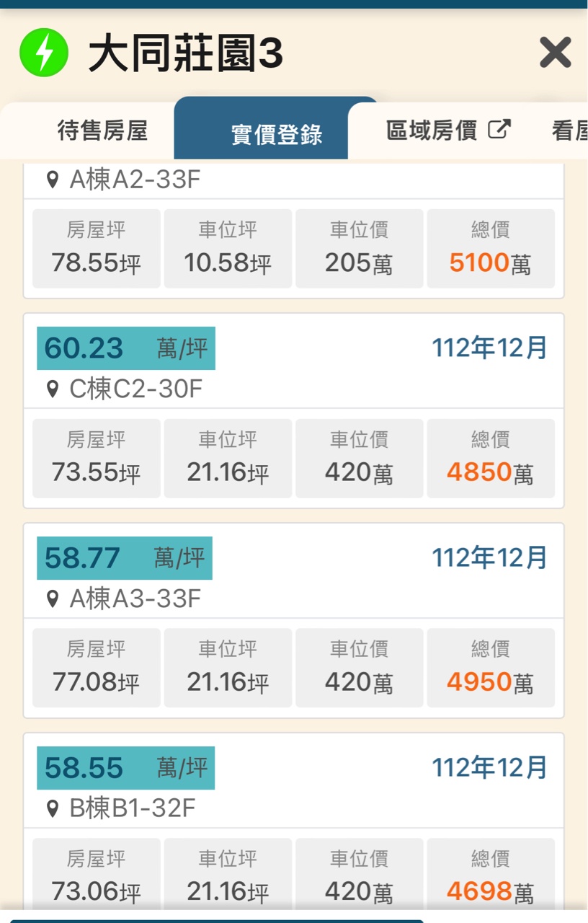The width and height of the screenshot is (588, 923).
Task: Tap the location pin for C棟C2-30F
Action: tap(52, 389)
